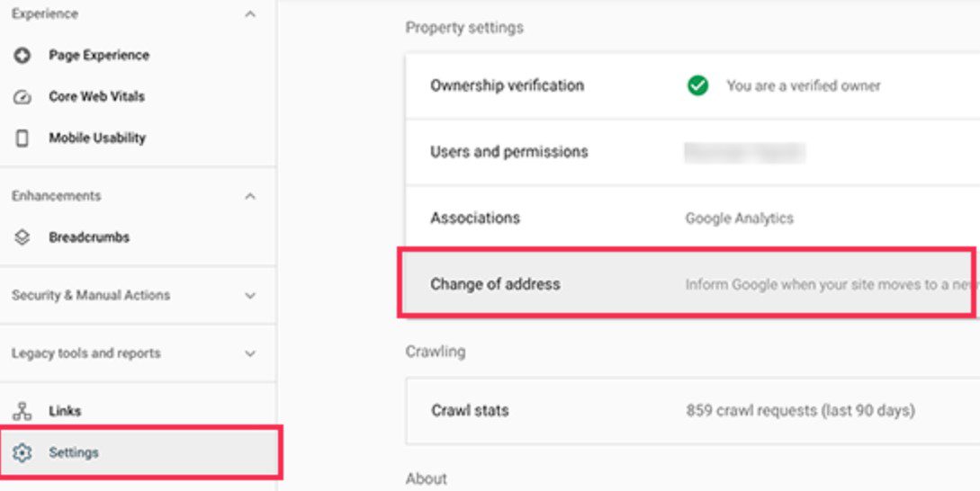Open Crawl stats report row

click(470, 411)
